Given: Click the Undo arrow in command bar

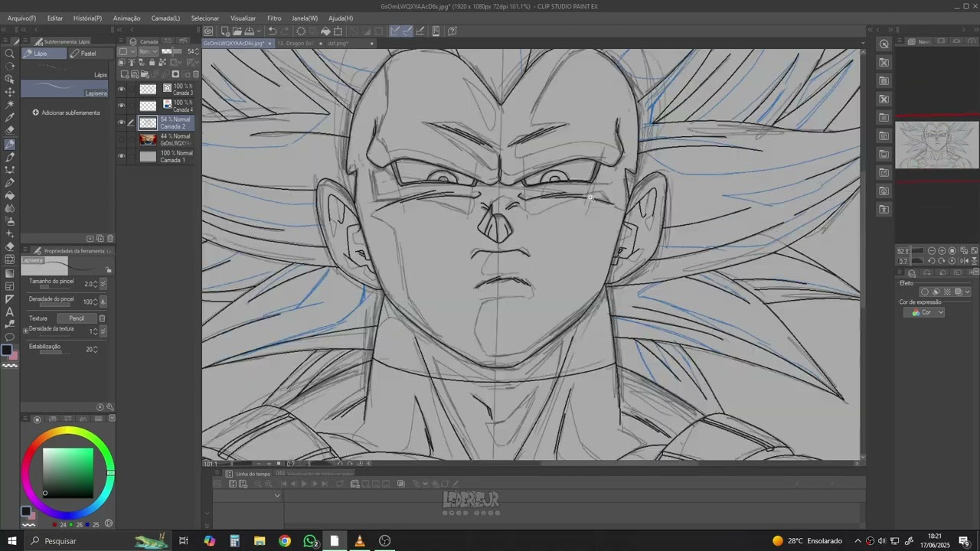Looking at the screenshot, I should 272,31.
